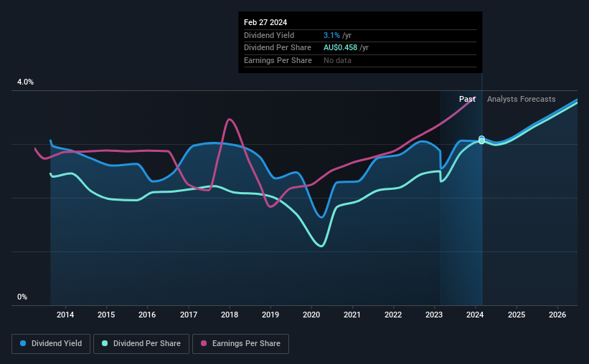Click the 'Feb 27 2024' tooltip date

tap(265, 22)
